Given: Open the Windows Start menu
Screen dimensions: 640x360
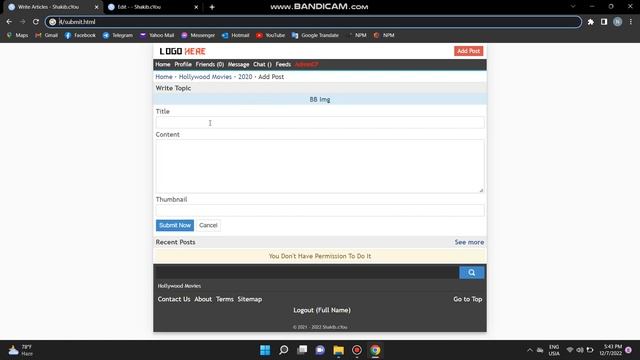Looking at the screenshot, I should [x=265, y=350].
